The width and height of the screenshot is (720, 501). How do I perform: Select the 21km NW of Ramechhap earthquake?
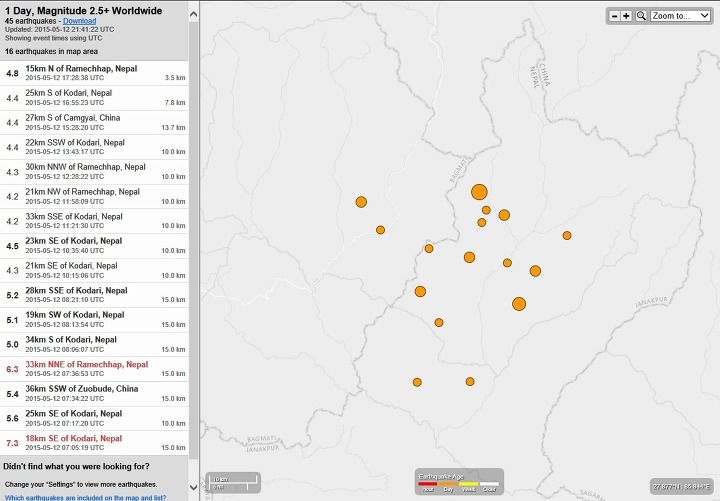point(94,197)
